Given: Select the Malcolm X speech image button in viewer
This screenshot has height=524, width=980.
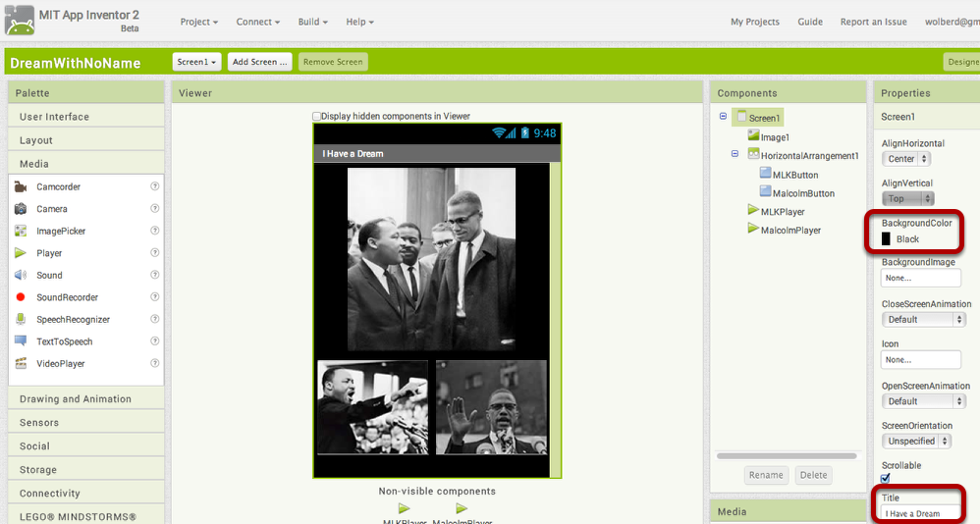Looking at the screenshot, I should coord(491,407).
